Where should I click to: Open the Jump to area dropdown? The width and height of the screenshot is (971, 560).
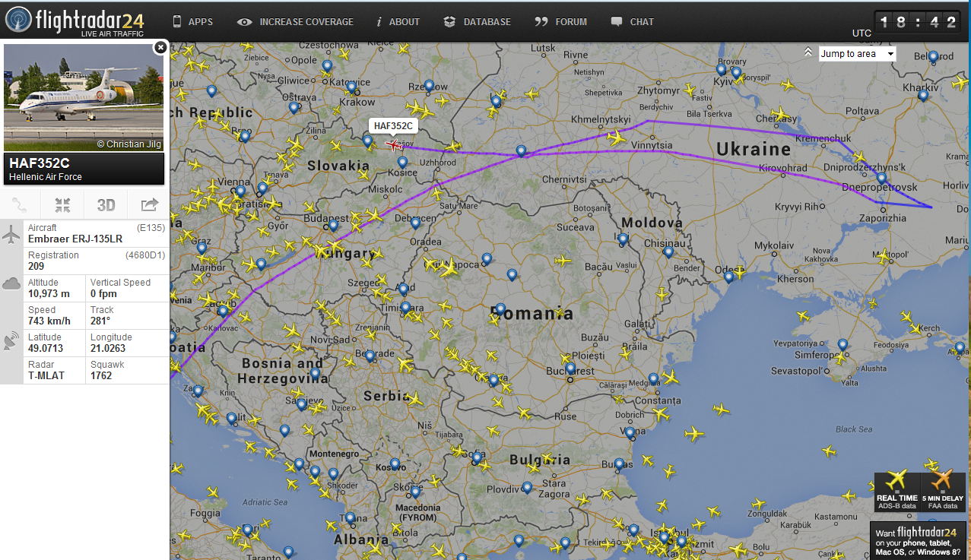click(x=857, y=54)
